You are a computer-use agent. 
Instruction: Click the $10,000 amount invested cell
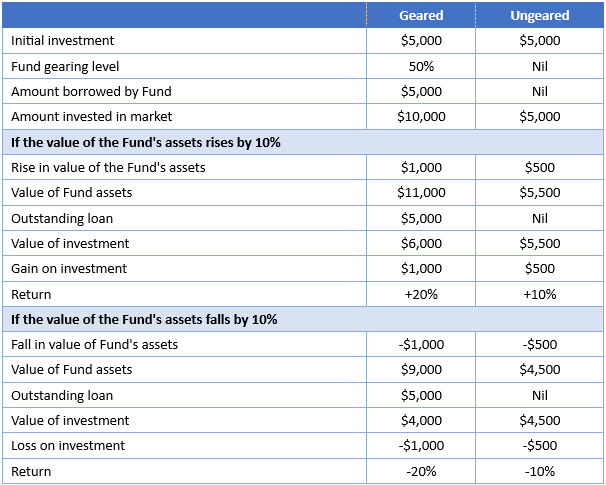[x=421, y=117]
